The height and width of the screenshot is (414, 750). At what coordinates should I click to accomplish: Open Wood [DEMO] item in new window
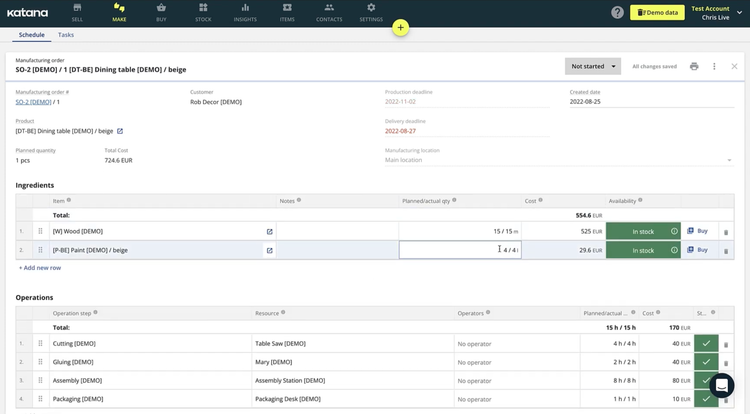[269, 231]
